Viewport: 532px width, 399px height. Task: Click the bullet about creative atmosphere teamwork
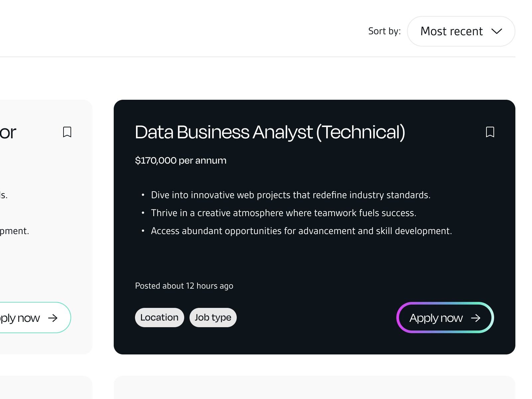[x=283, y=213]
